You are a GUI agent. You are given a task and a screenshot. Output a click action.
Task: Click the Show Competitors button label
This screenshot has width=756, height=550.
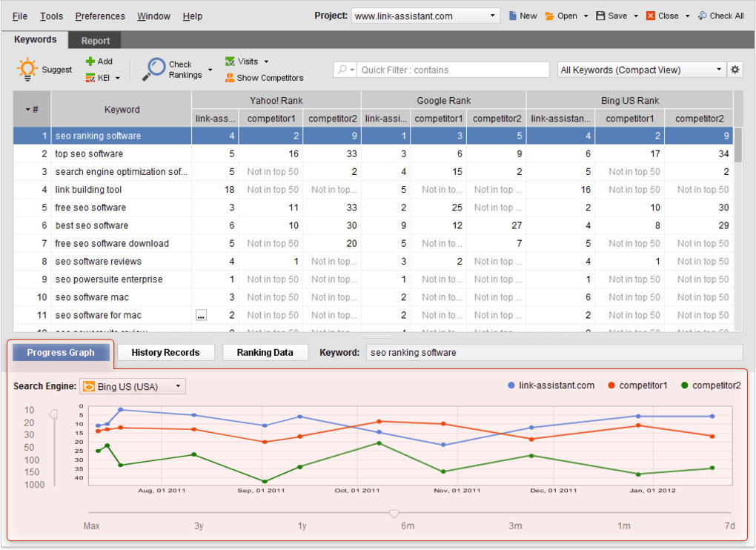tap(270, 78)
